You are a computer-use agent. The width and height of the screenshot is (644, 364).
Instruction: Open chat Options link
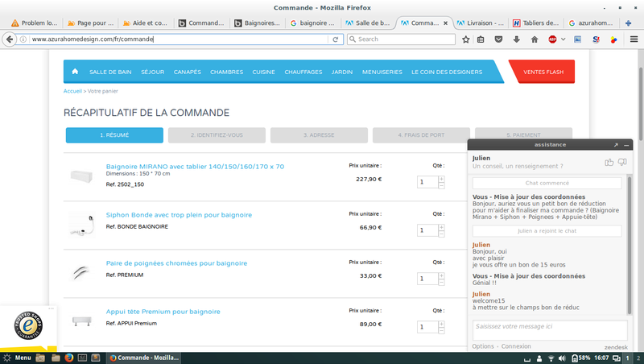[483, 346]
